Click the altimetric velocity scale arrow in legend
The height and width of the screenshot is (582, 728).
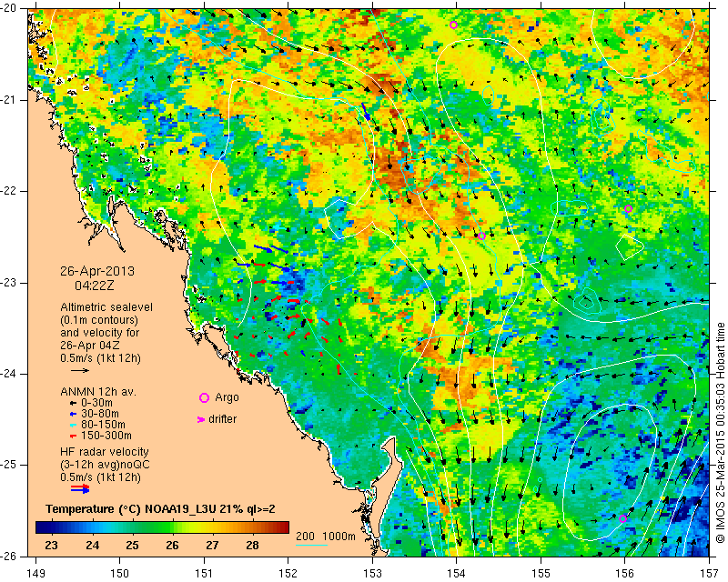79,370
